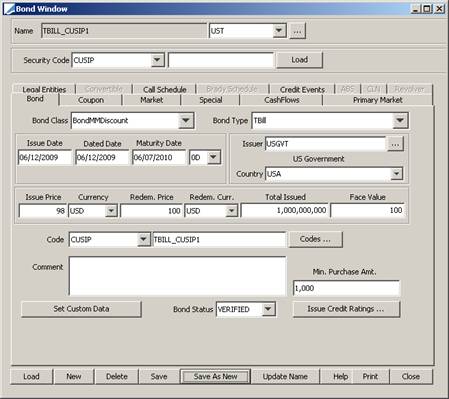Open the Credit Events tab

(x=302, y=89)
